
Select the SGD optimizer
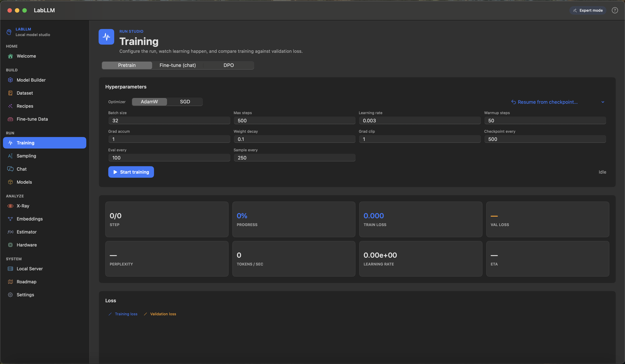[185, 102]
